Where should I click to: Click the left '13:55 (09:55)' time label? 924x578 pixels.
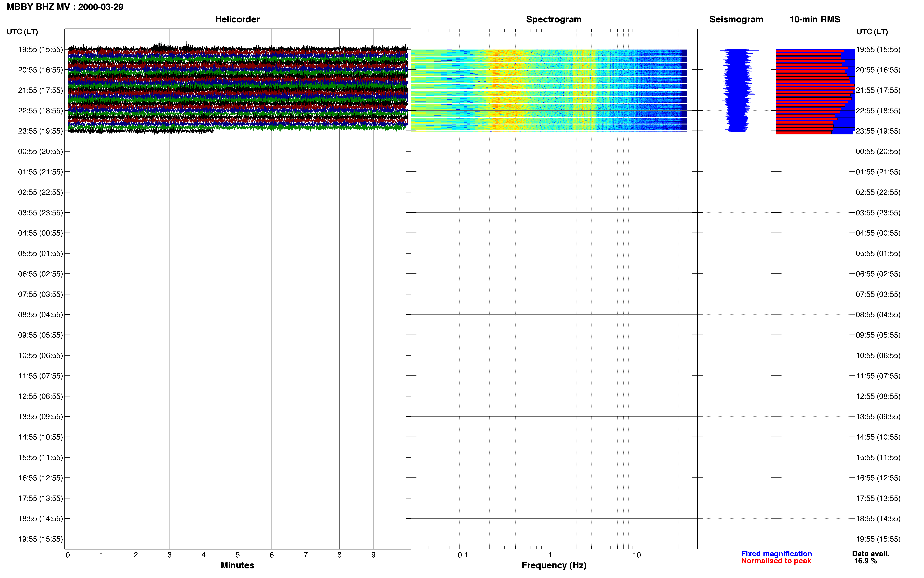[41, 416]
